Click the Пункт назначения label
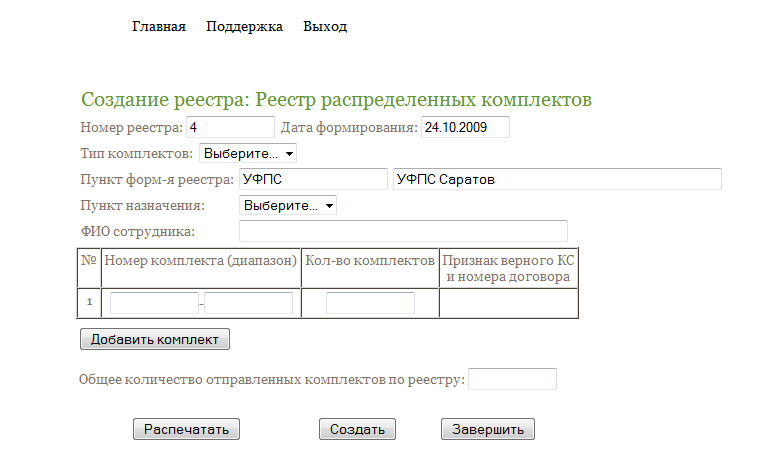768x464 pixels. (143, 205)
